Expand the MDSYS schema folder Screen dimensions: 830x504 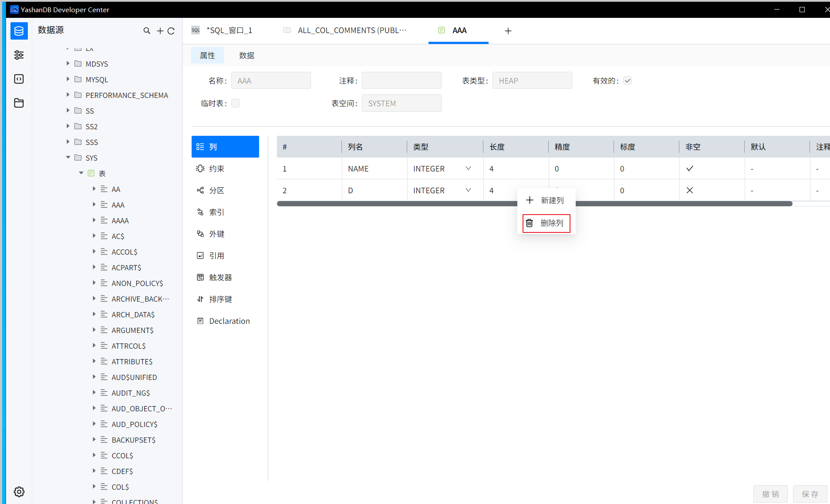pyautogui.click(x=68, y=64)
